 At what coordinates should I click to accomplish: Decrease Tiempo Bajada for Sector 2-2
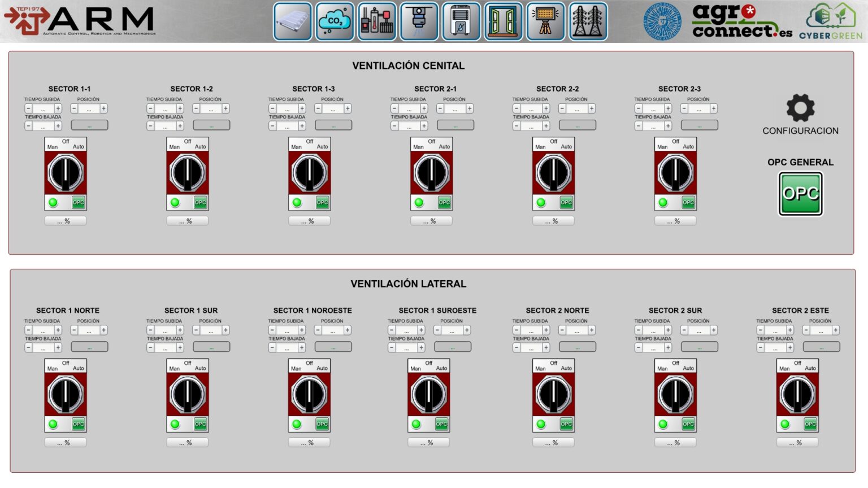[x=517, y=126]
